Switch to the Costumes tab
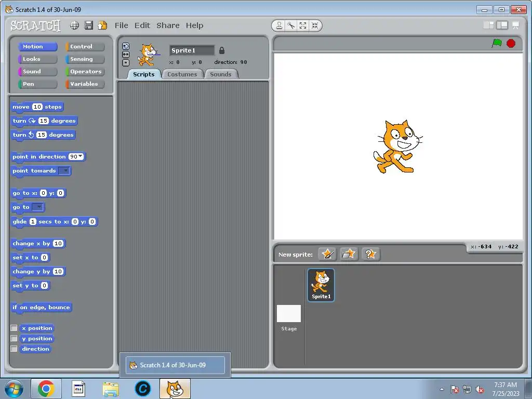 click(182, 74)
